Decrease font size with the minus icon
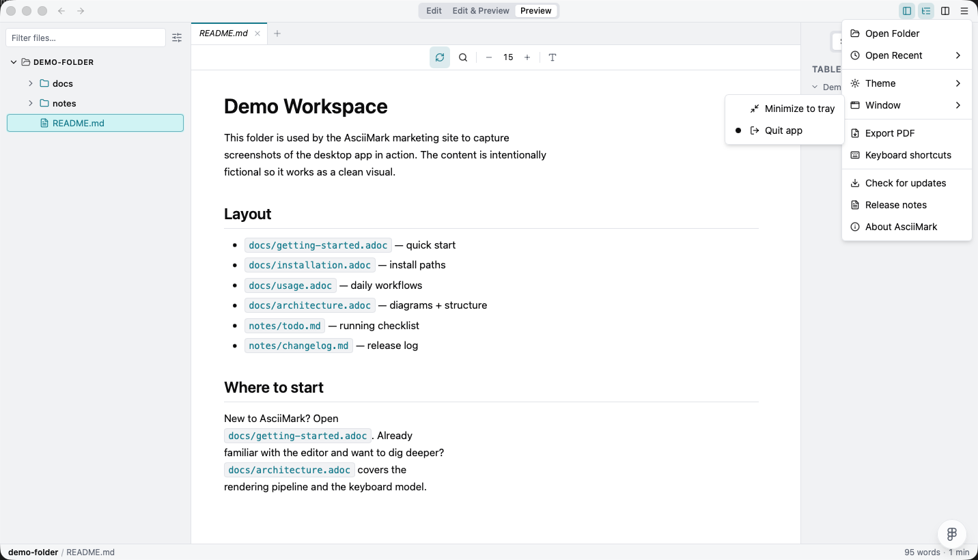 489,57
